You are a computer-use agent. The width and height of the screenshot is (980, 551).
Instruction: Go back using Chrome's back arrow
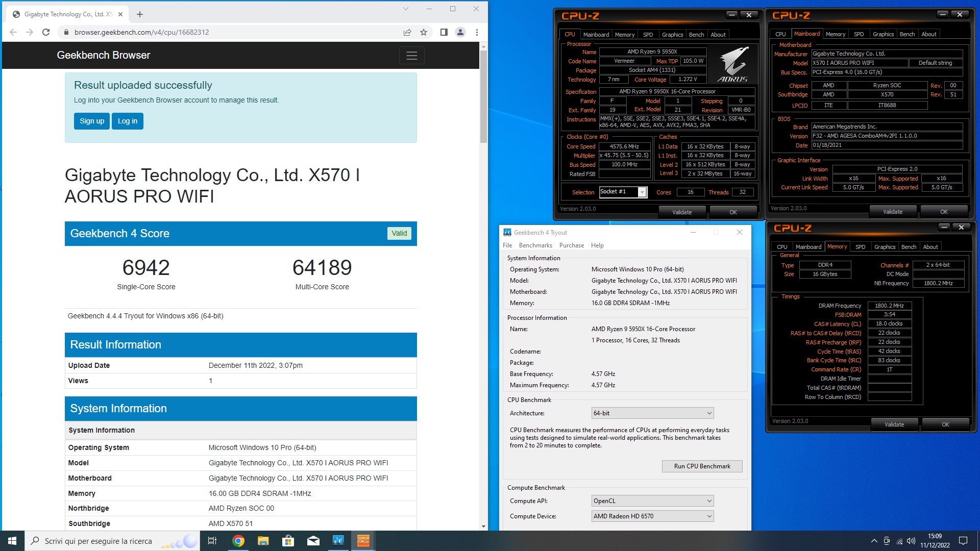(13, 32)
